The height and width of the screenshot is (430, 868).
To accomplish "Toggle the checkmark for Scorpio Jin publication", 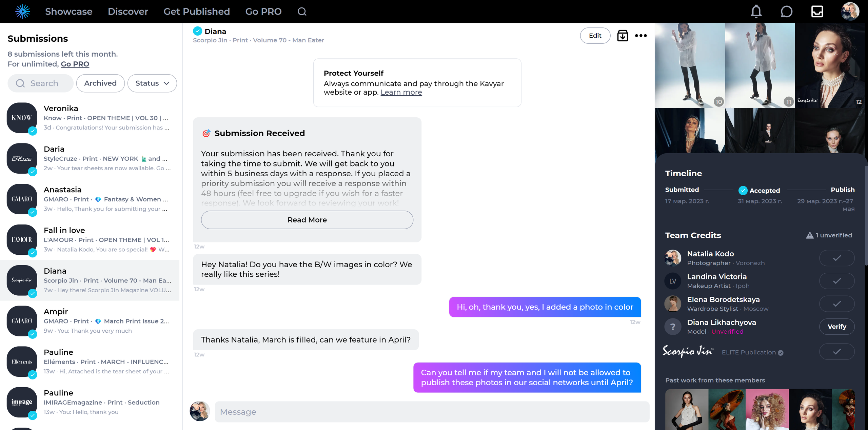I will [x=837, y=351].
